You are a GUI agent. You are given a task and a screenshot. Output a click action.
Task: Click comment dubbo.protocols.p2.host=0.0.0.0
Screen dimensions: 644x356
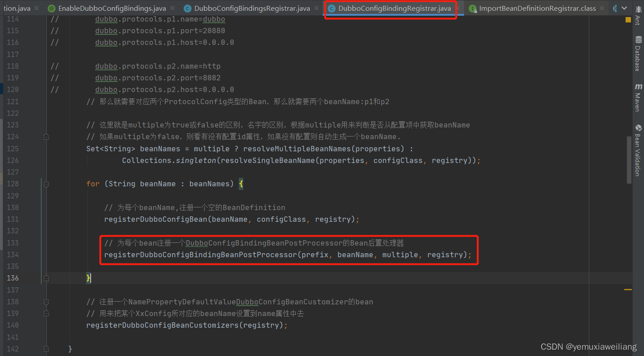tap(164, 89)
